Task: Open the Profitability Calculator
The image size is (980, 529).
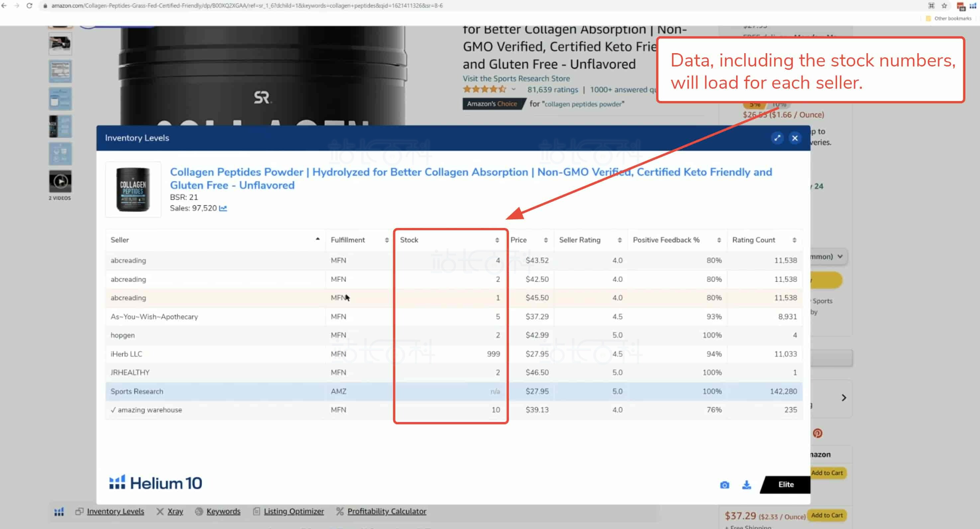Action: coord(387,511)
